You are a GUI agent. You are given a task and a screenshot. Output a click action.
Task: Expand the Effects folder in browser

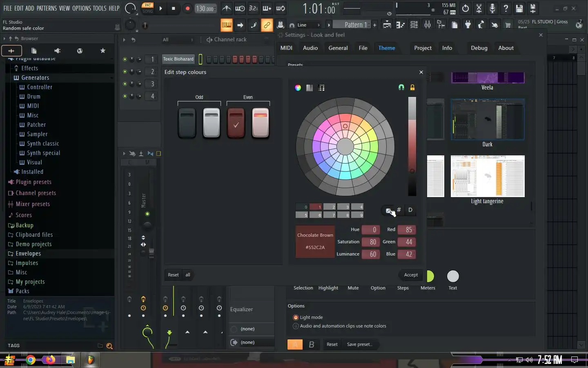click(x=29, y=68)
